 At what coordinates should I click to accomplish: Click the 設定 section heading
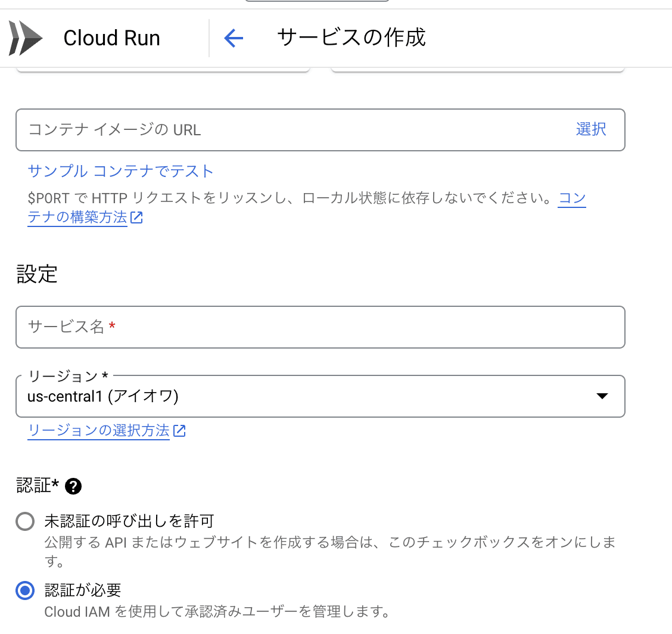point(37,274)
